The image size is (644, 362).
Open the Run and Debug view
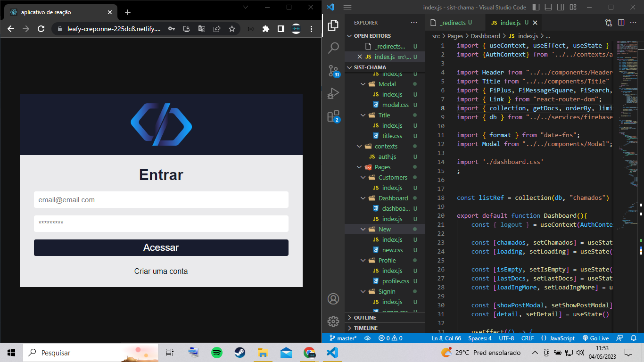click(333, 93)
